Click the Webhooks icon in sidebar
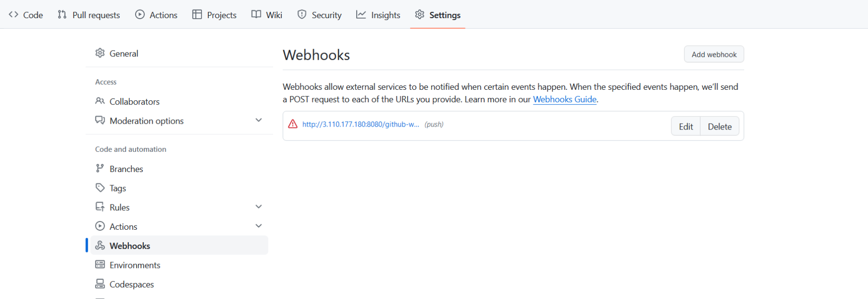The width and height of the screenshot is (868, 299). click(x=100, y=246)
